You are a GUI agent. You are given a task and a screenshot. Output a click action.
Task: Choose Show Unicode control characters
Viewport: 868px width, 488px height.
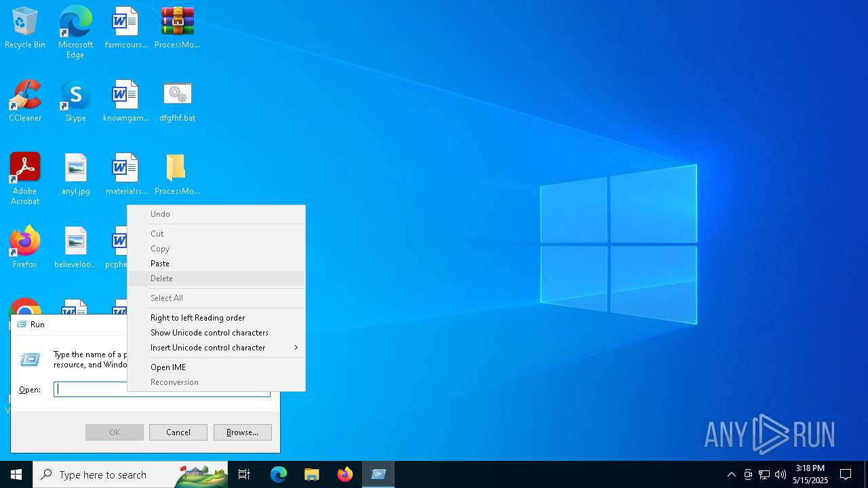tap(216, 333)
